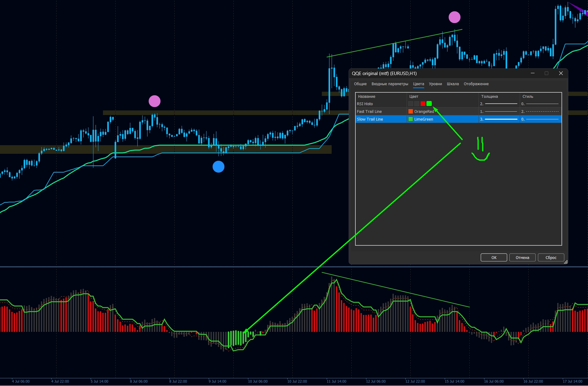Screen dimensions: 588x386
Task: Click the 4 Jul 06:00 time axis label
Action: (x=21, y=381)
